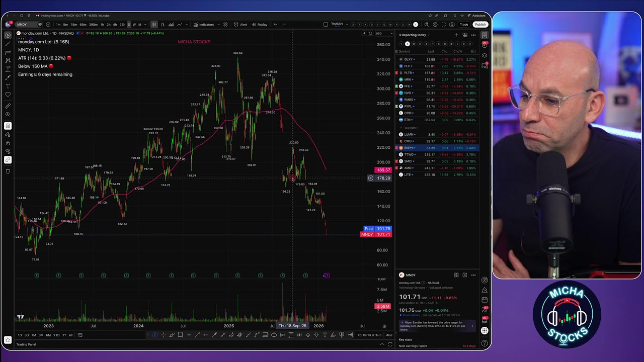644x362 pixels.
Task: Set chart range to 1D
Action: [20, 335]
